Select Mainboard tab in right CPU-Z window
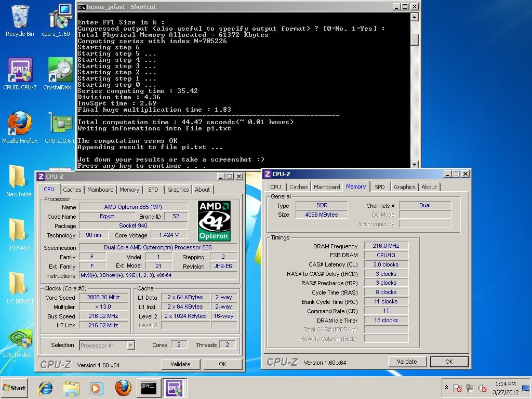Viewport: 532px width, 399px height. 327,187
